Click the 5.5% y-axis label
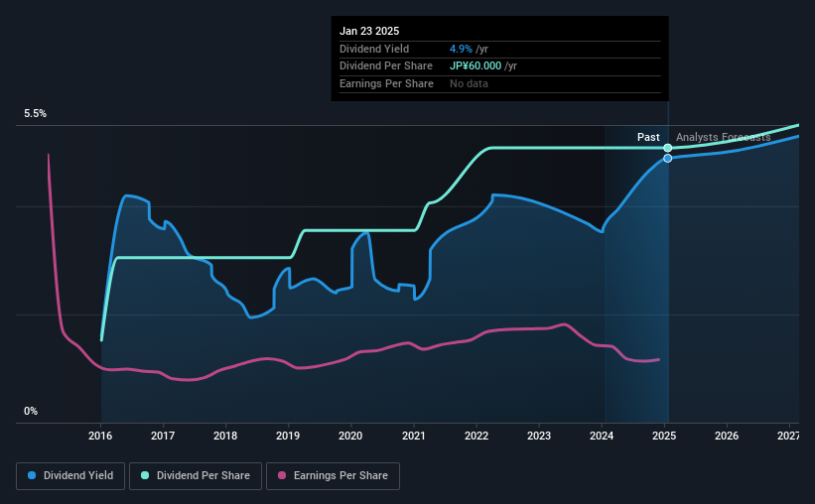Viewport: 815px width, 504px height. click(x=36, y=114)
